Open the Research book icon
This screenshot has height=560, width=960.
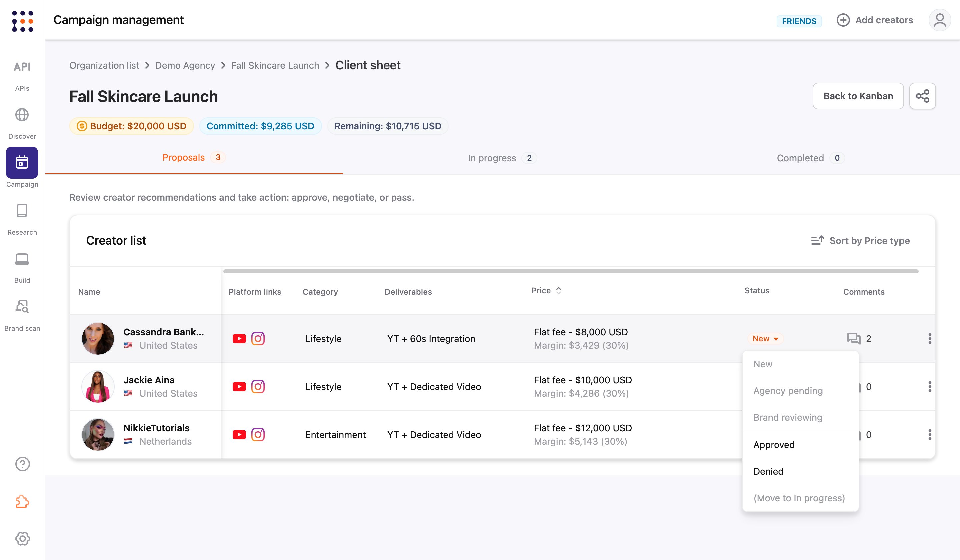(x=22, y=211)
